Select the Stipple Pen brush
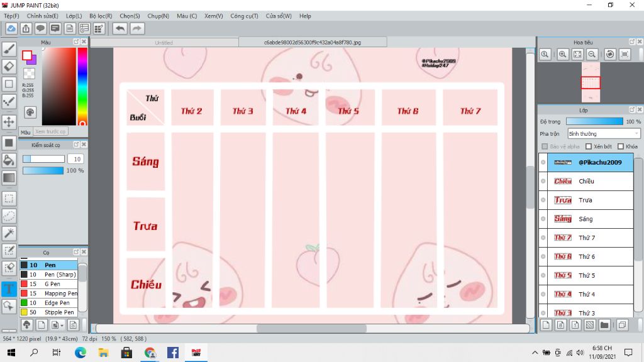 click(48, 312)
